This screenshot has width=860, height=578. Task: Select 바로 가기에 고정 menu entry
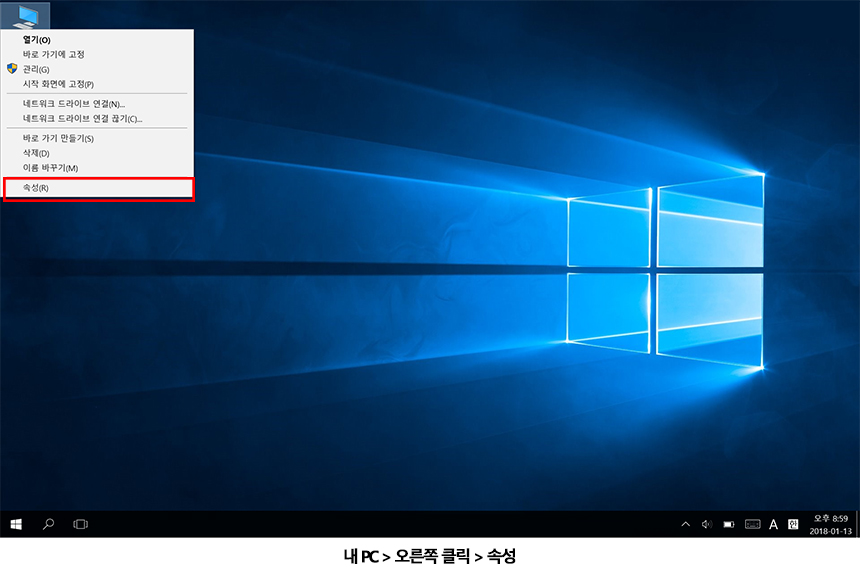[x=98, y=54]
